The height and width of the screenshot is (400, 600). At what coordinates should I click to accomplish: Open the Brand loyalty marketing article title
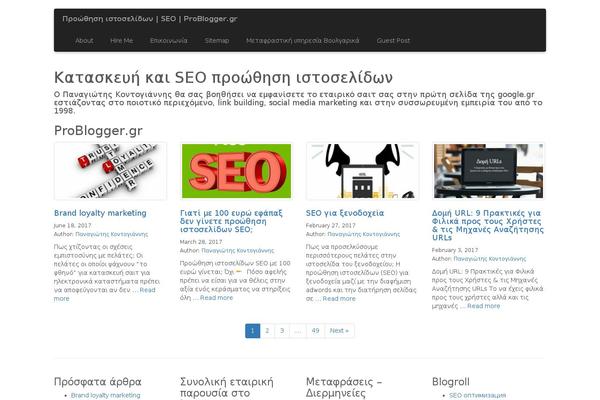click(x=100, y=213)
